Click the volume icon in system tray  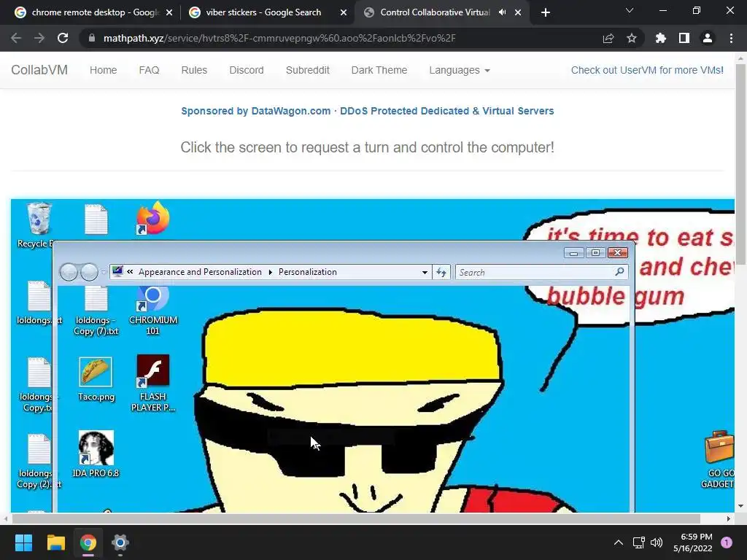657,542
